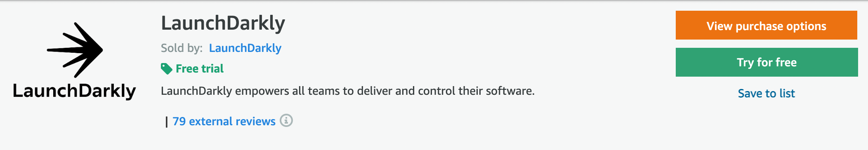Start a trial with Try for free
The height and width of the screenshot is (150, 868).
[767, 62]
